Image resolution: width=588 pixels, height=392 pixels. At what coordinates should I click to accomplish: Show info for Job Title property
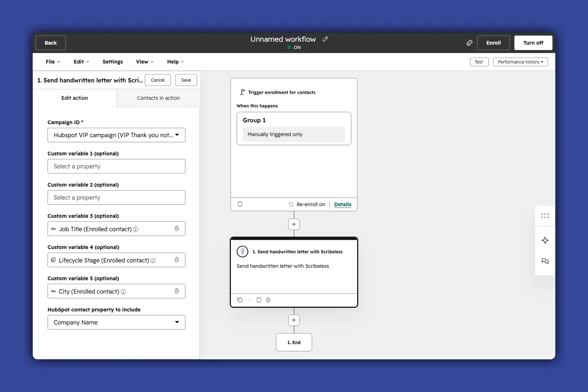pyautogui.click(x=136, y=229)
